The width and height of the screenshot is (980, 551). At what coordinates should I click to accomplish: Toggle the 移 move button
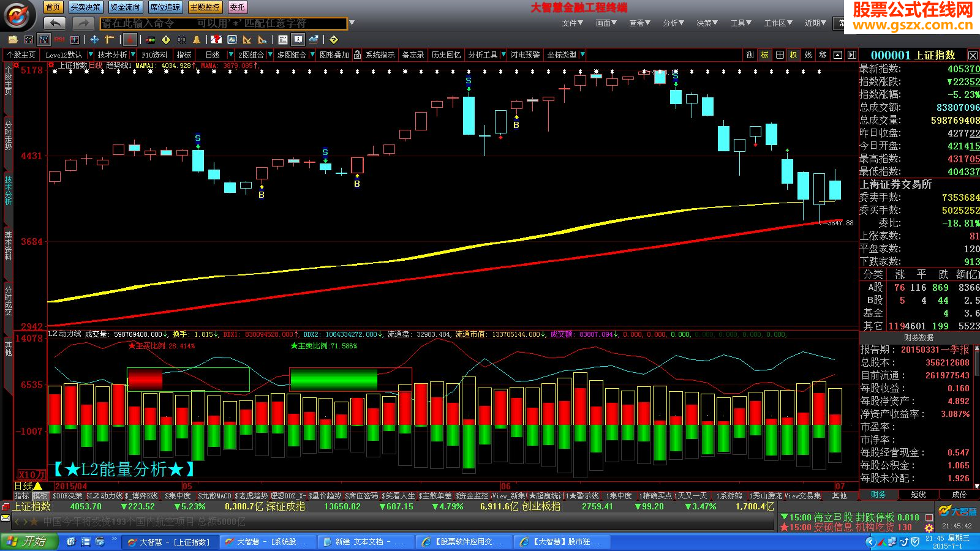click(x=823, y=55)
